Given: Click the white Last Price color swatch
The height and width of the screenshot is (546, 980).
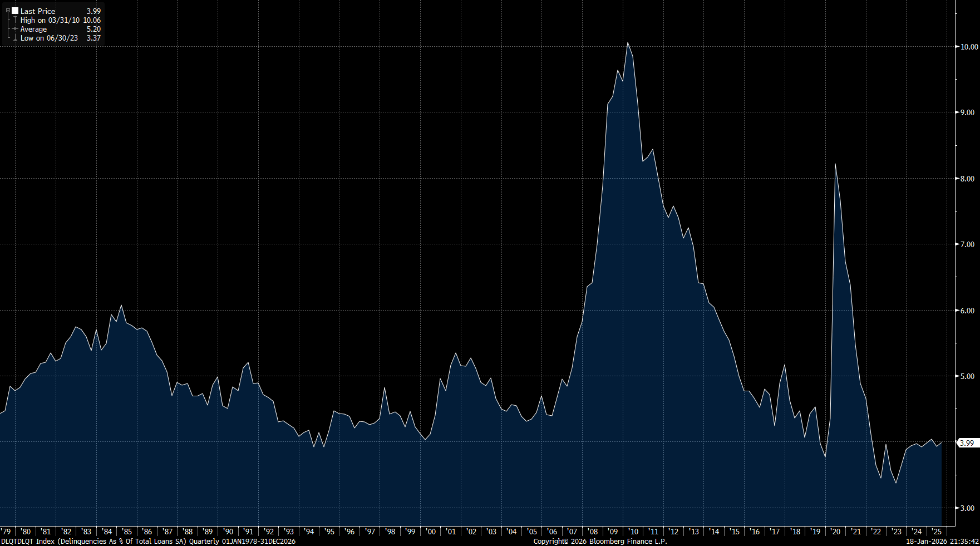Looking at the screenshot, I should coord(15,11).
